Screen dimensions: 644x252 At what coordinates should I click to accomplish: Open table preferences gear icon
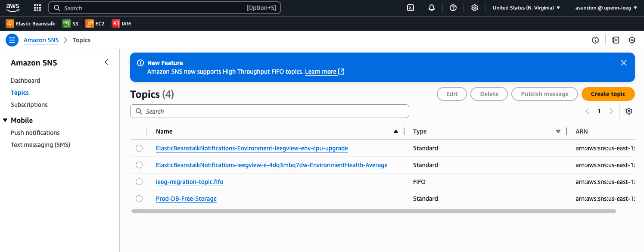[x=629, y=111]
